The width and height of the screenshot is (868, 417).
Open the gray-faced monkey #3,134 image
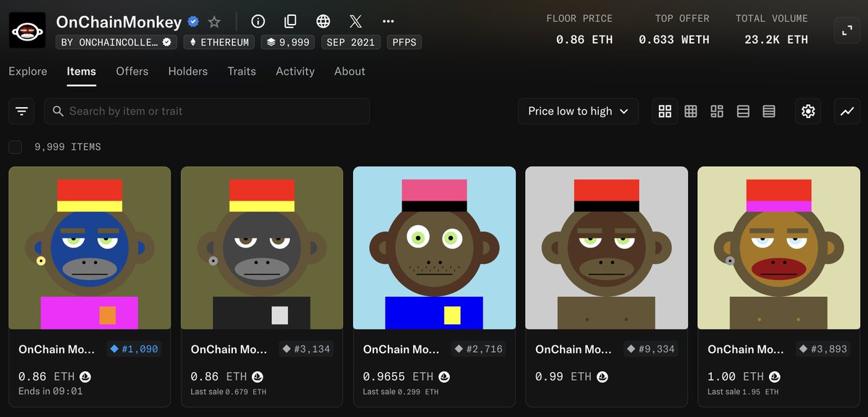coord(262,248)
